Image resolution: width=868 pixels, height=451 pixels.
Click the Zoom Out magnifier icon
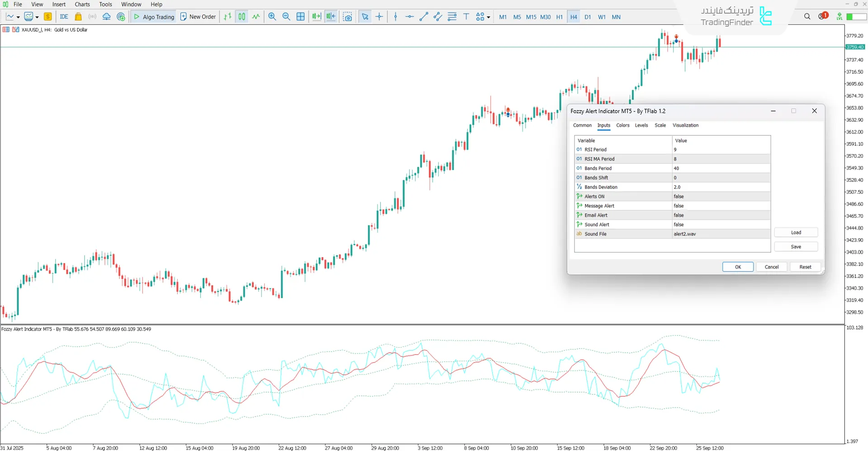tap(286, 17)
